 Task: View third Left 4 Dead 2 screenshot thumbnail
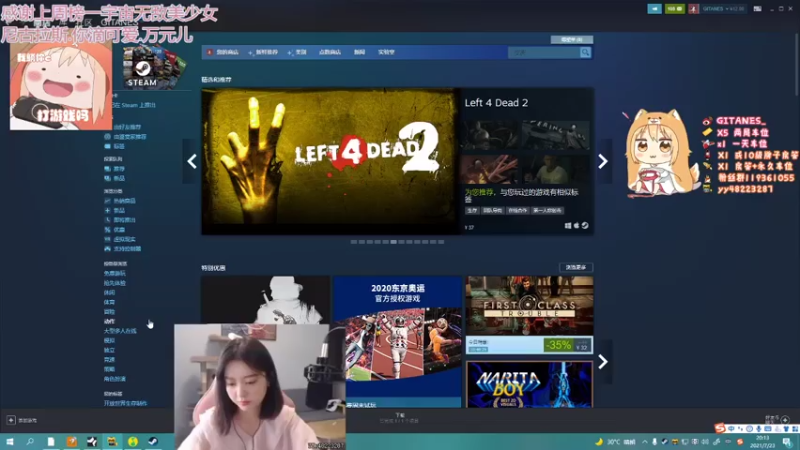coord(490,169)
